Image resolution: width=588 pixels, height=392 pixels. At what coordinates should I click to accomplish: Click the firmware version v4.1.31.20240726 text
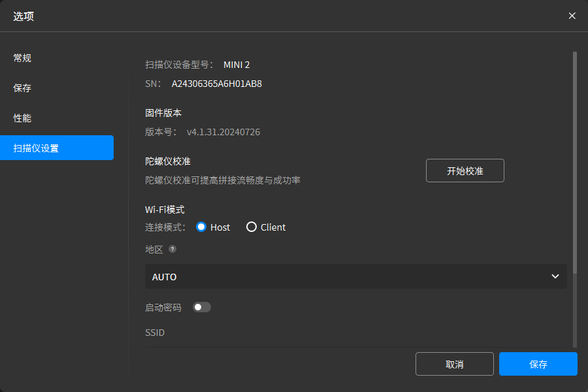[223, 132]
